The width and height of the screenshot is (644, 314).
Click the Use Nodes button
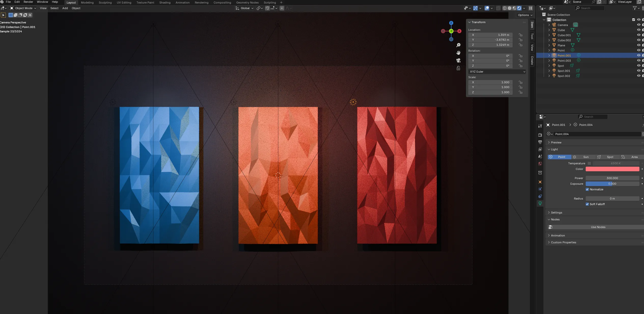point(595,227)
